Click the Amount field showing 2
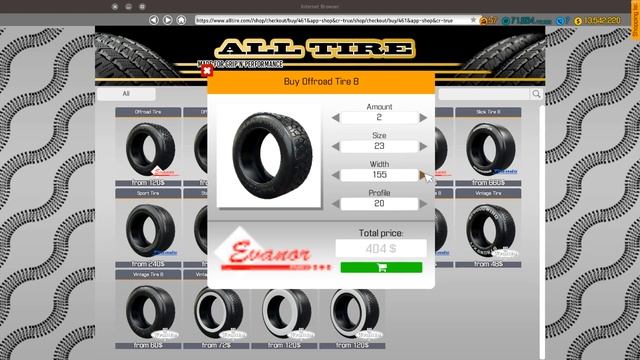The image size is (640, 360). point(379,118)
